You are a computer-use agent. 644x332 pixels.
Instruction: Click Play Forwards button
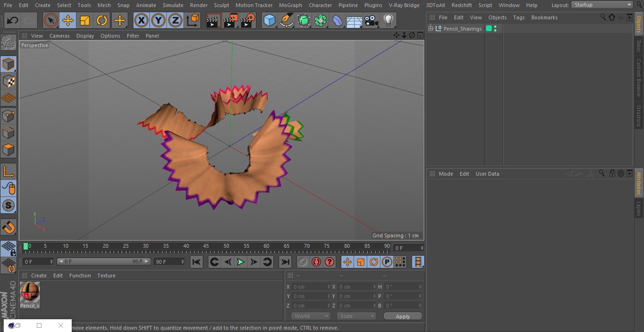click(x=240, y=262)
